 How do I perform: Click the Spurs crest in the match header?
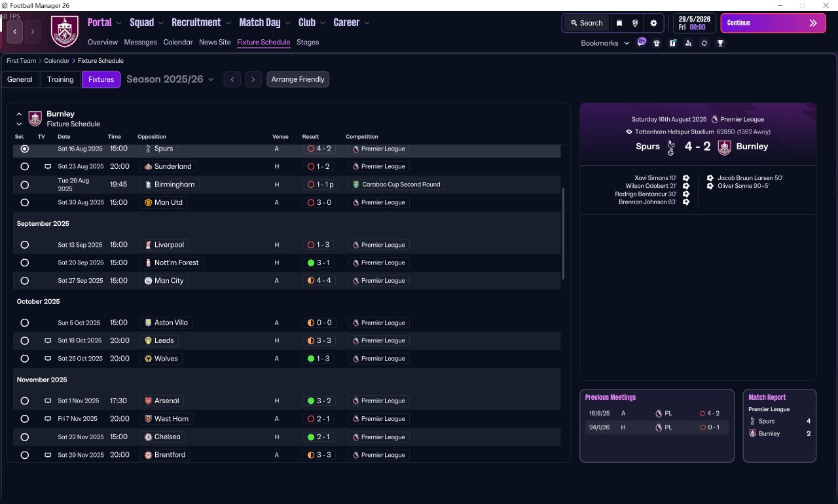click(670, 147)
